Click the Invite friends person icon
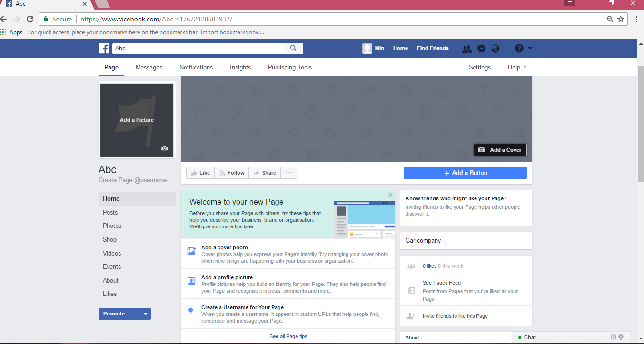This screenshot has height=344, width=644. 412,316
